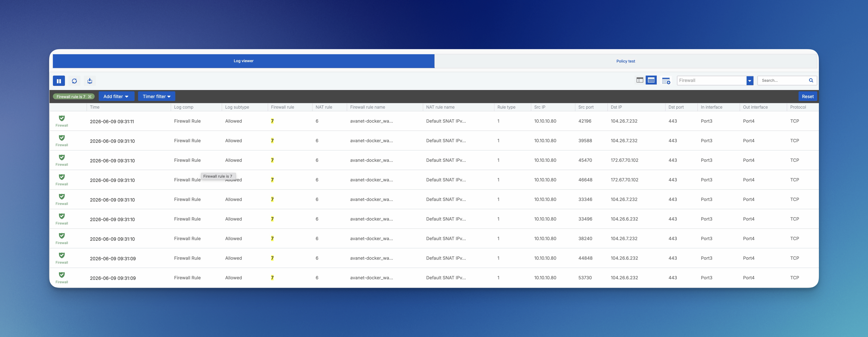Select the detailed column view icon

[x=651, y=80]
